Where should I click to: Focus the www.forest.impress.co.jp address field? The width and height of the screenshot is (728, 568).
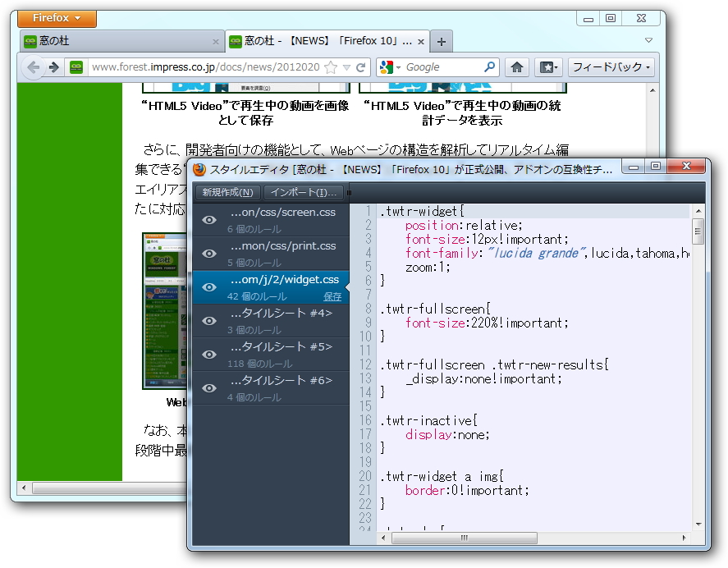(x=205, y=67)
